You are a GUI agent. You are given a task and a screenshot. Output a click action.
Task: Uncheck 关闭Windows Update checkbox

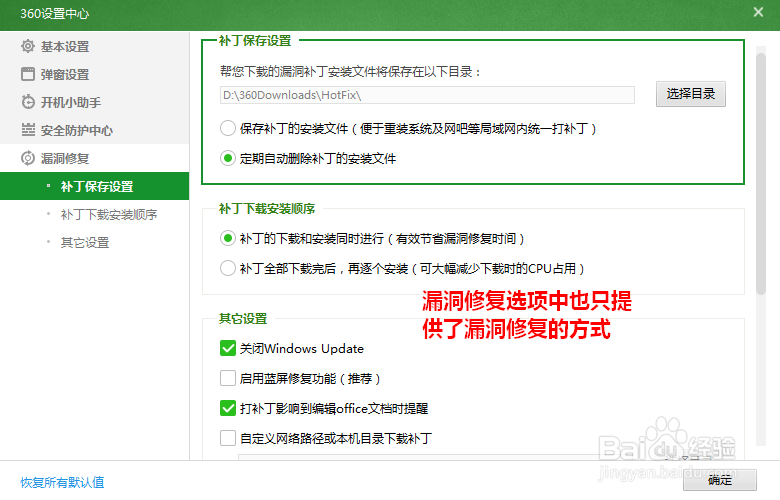tap(228, 348)
